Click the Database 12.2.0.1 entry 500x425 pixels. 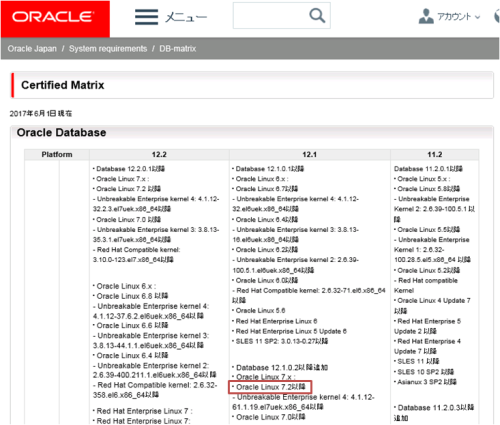(x=129, y=169)
